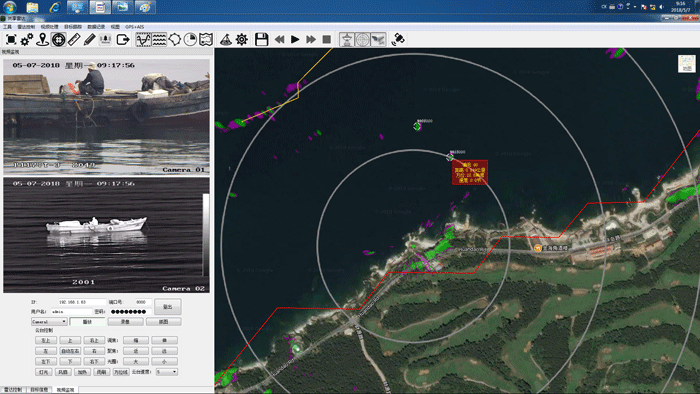Toggle the crosshair target tool
The height and width of the screenshot is (394, 700).
pyautogui.click(x=58, y=40)
